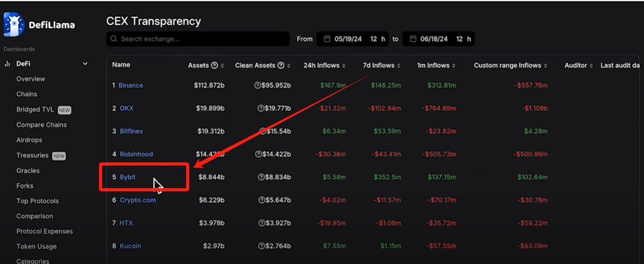This screenshot has height=264, width=644.
Task: Click Binance 1m inflow $312.81m
Action: tap(442, 86)
